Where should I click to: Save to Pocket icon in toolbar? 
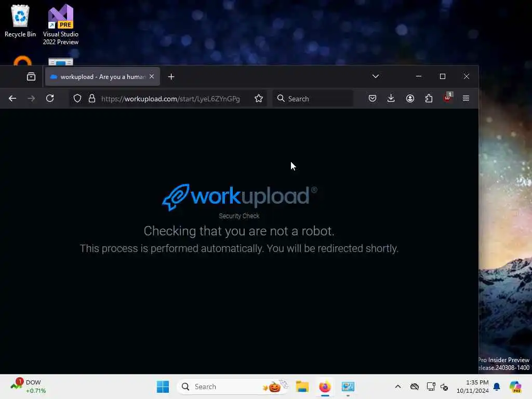(x=372, y=98)
